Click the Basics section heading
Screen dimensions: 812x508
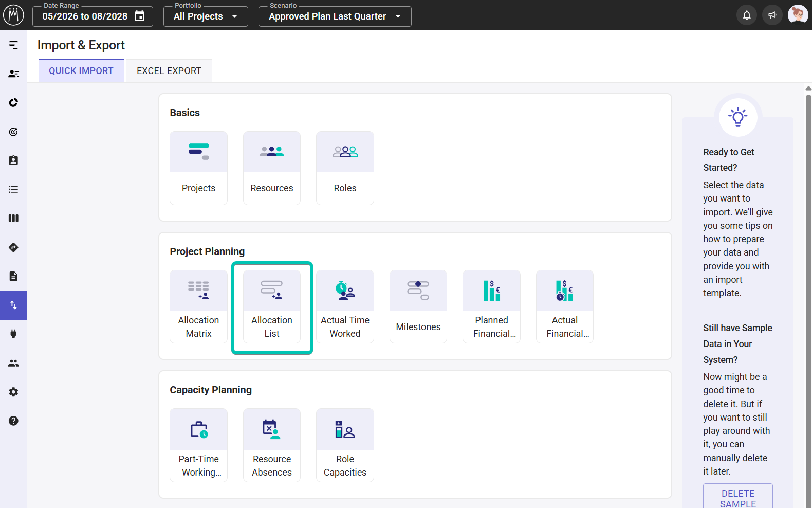[x=185, y=113]
